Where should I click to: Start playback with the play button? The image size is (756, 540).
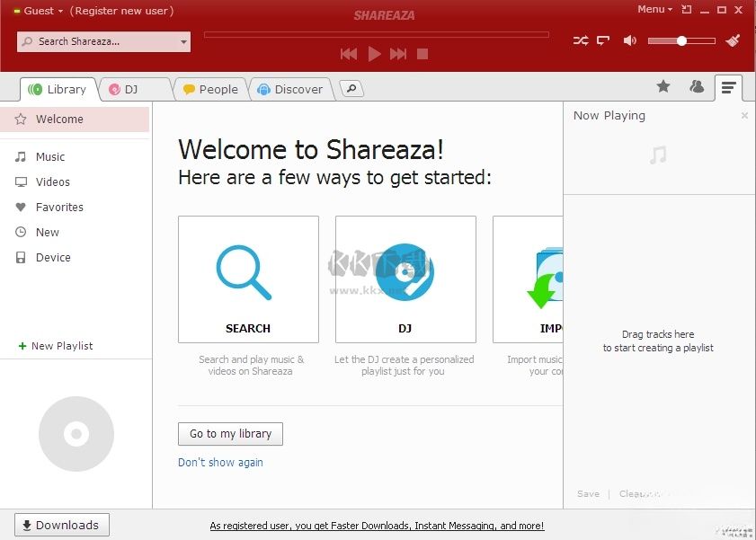point(374,54)
